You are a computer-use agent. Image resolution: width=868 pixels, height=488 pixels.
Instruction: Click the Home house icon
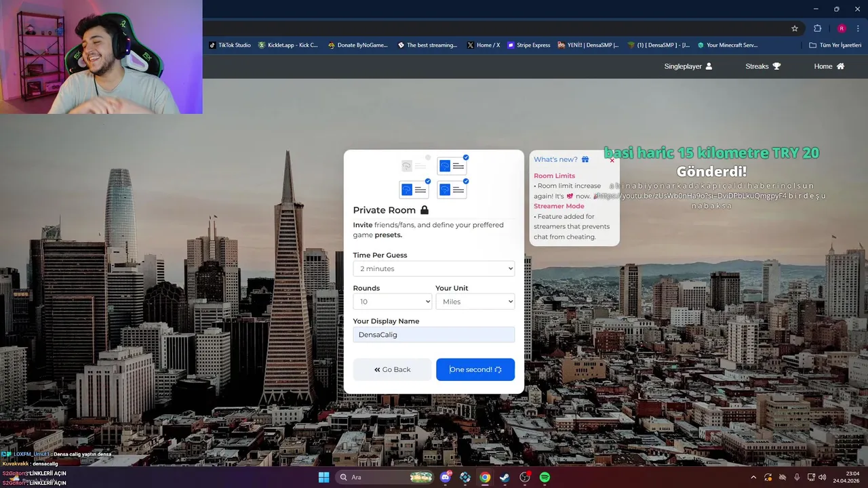click(840, 66)
